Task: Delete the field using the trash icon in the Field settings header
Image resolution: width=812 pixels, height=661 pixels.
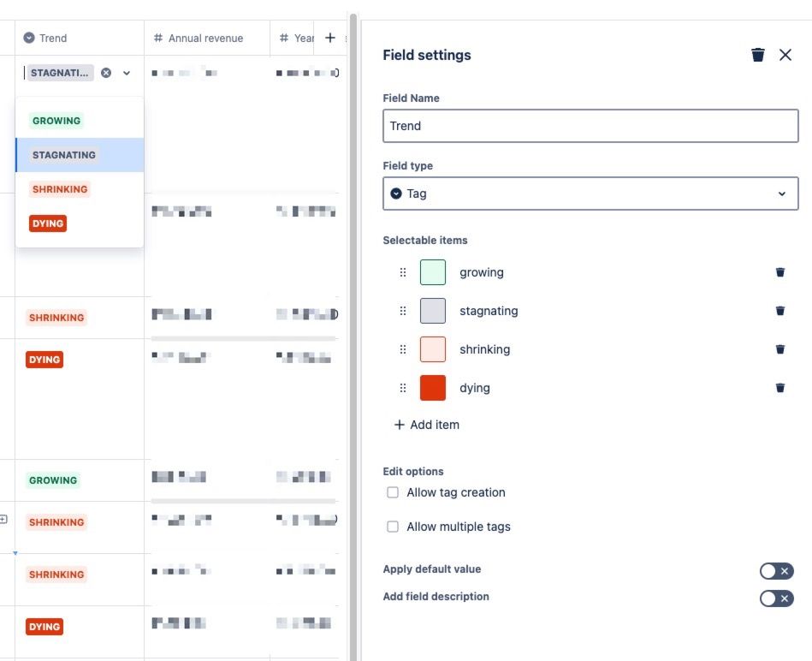Action: tap(757, 55)
